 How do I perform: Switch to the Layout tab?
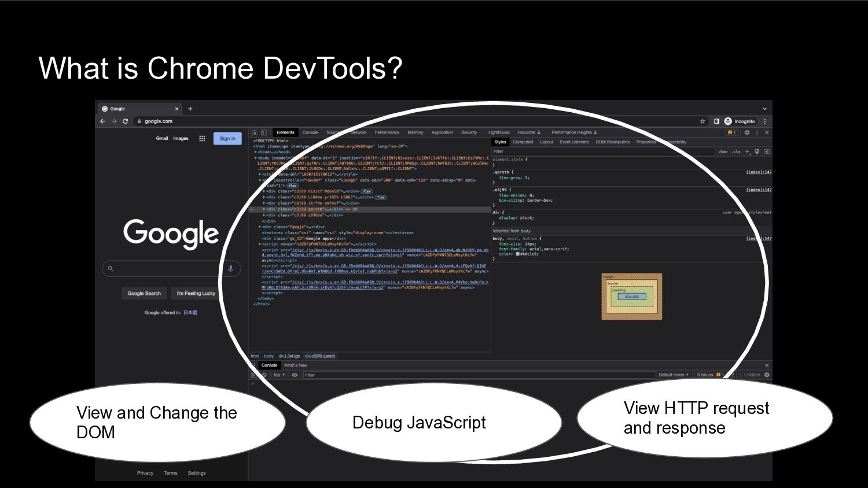tap(546, 142)
